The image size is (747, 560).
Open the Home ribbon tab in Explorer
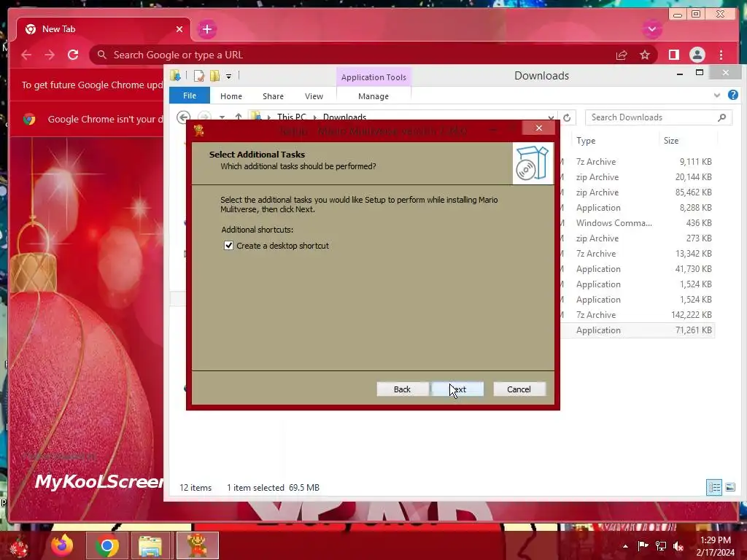pos(231,96)
